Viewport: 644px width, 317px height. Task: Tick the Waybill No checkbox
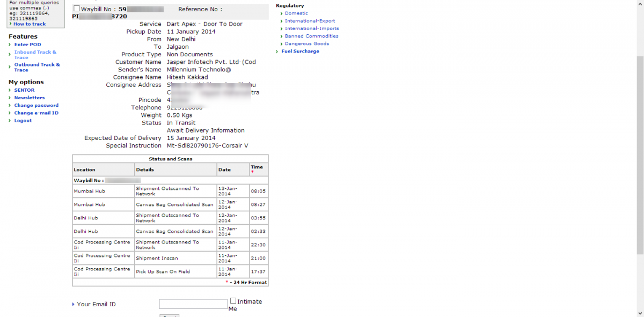click(76, 9)
